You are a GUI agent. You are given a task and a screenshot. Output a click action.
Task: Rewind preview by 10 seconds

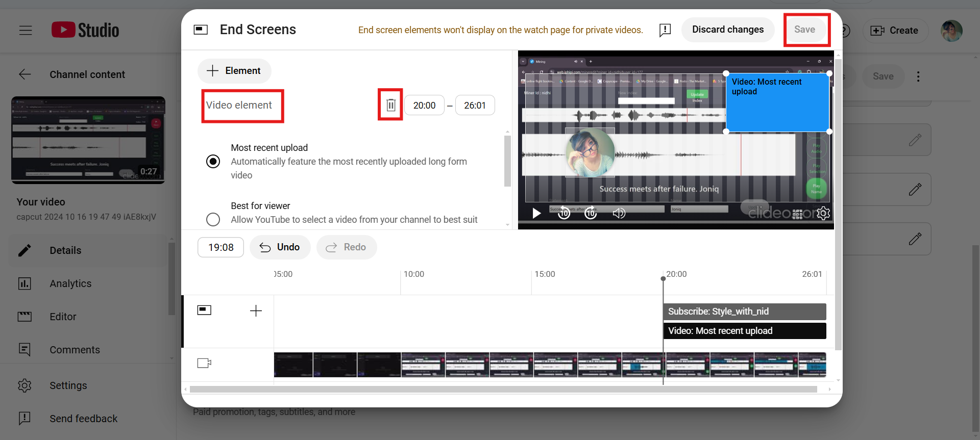click(x=563, y=213)
